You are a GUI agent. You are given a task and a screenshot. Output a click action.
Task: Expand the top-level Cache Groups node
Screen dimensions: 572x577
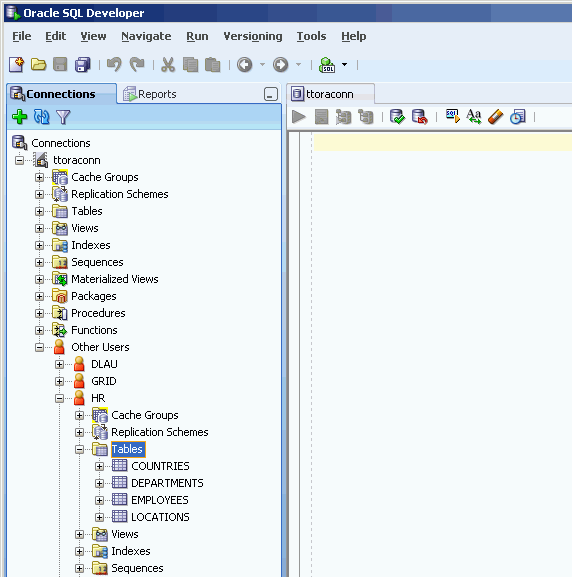[39, 177]
